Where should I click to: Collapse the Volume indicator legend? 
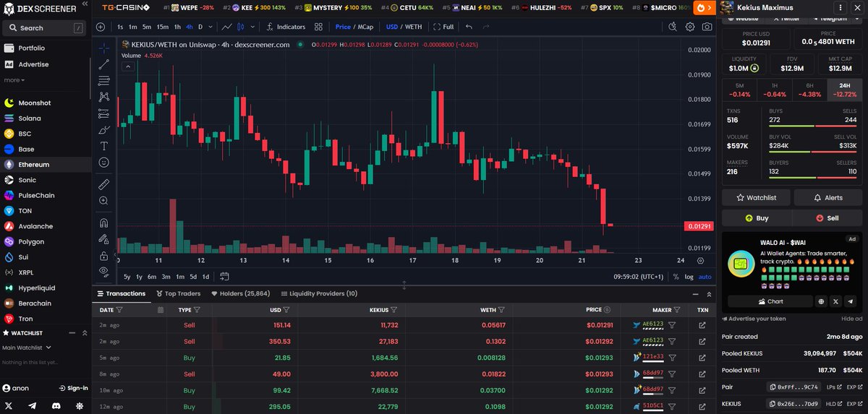(127, 66)
